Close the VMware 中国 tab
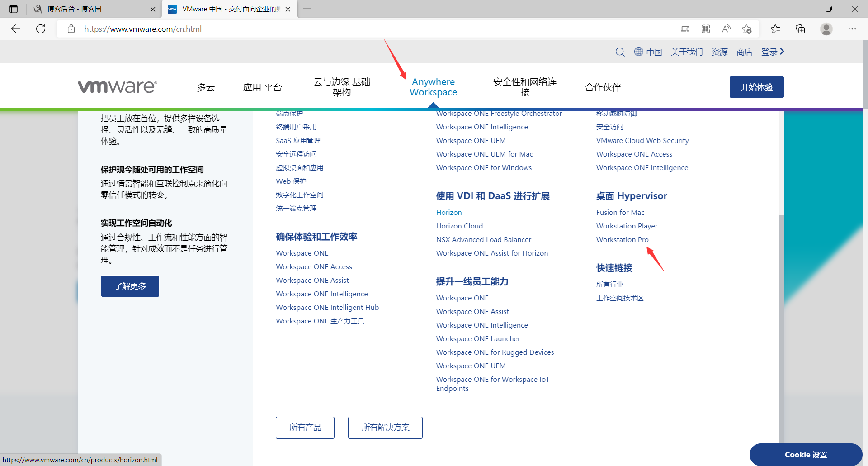 [x=288, y=9]
